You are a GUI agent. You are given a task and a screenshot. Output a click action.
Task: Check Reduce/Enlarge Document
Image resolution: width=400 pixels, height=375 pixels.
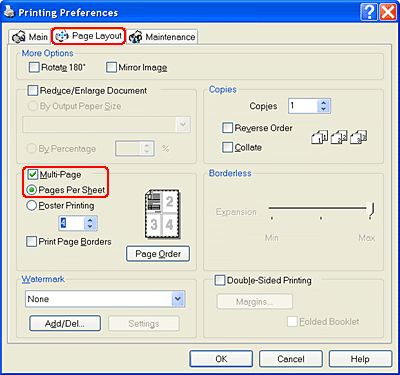(33, 91)
